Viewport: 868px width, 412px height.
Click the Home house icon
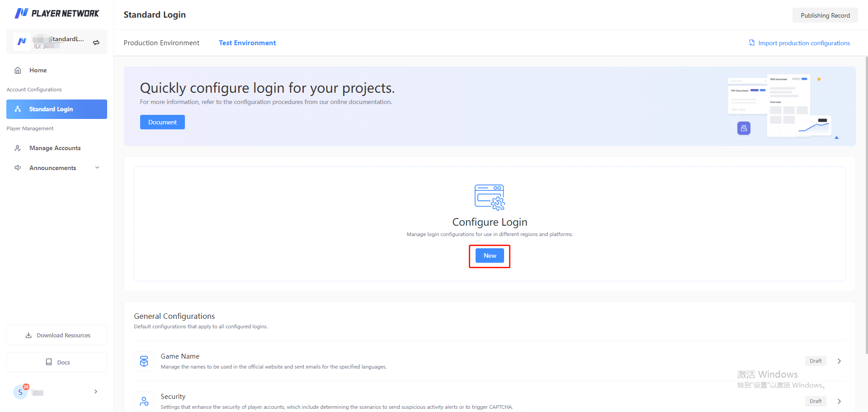coord(18,71)
